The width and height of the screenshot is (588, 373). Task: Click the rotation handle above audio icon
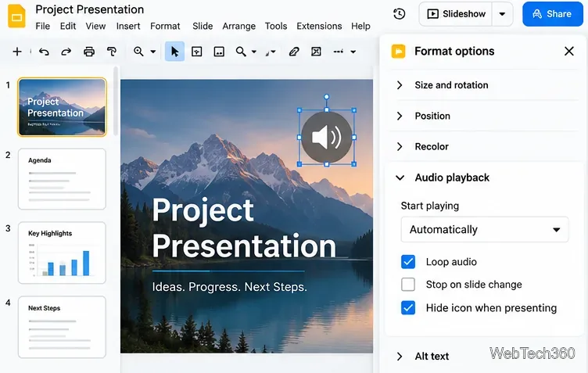(x=327, y=97)
